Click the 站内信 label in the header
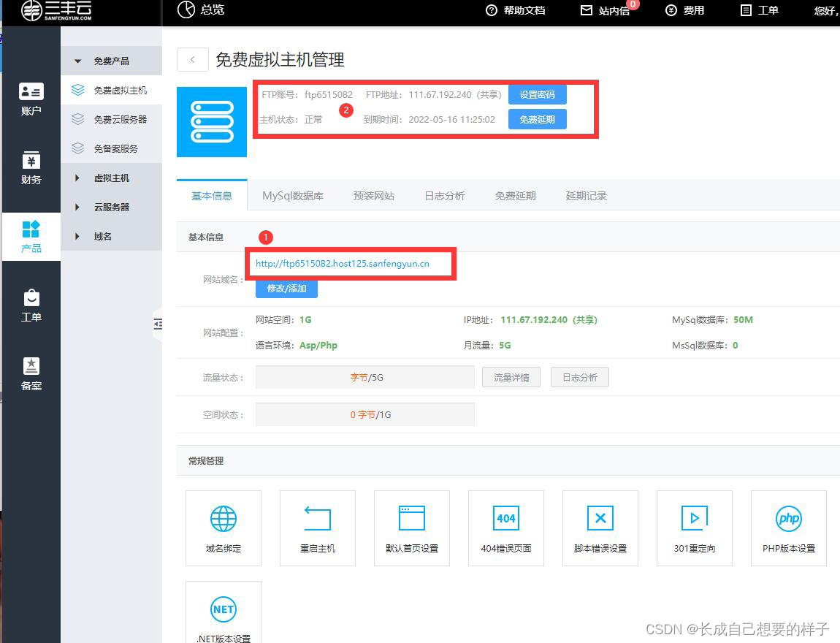Screen dimensions: 840x643 614,11
